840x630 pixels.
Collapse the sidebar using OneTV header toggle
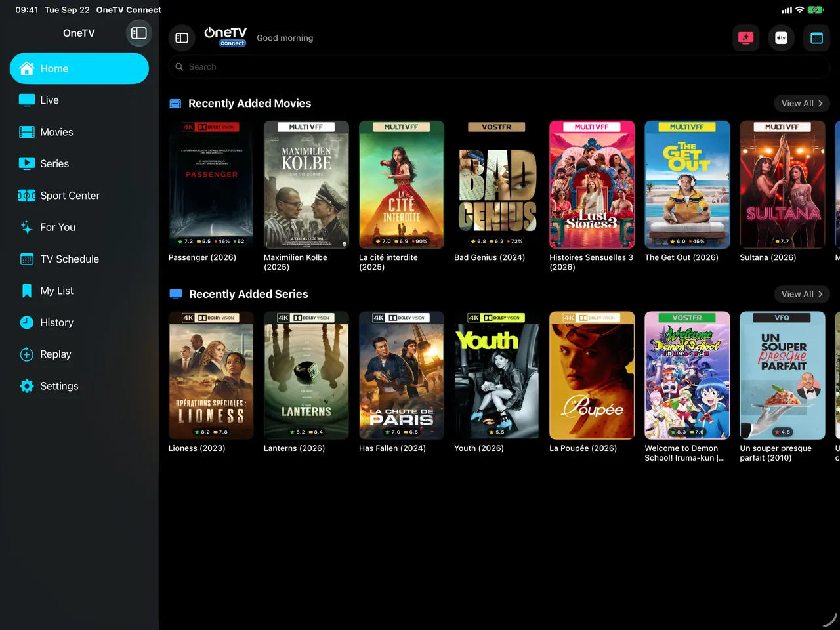click(138, 33)
